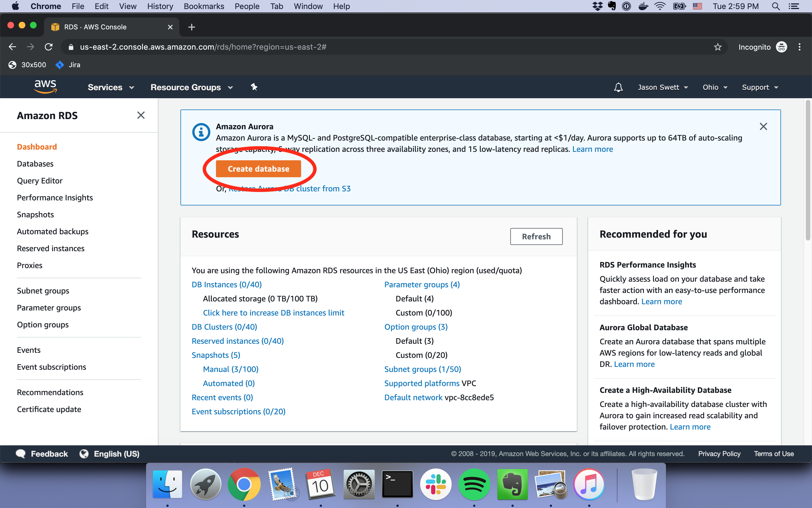Image resolution: width=812 pixels, height=508 pixels.
Task: Open the notifications bell icon
Action: [x=618, y=87]
